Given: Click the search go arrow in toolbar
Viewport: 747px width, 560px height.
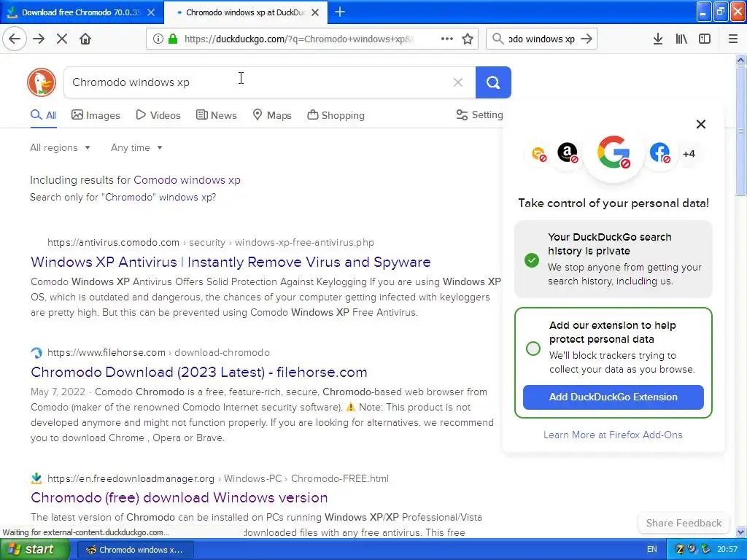Looking at the screenshot, I should [587, 39].
